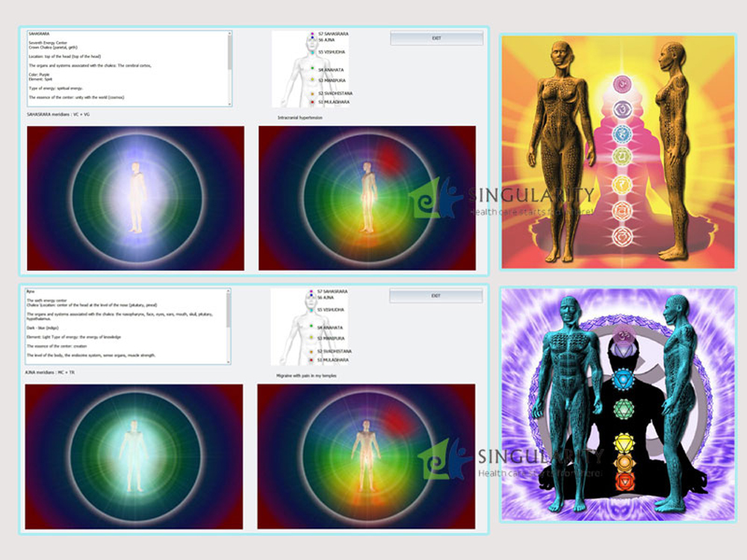Choose the S5 Vishudha dot in the bottom panel
The image size is (747, 560).
311,309
